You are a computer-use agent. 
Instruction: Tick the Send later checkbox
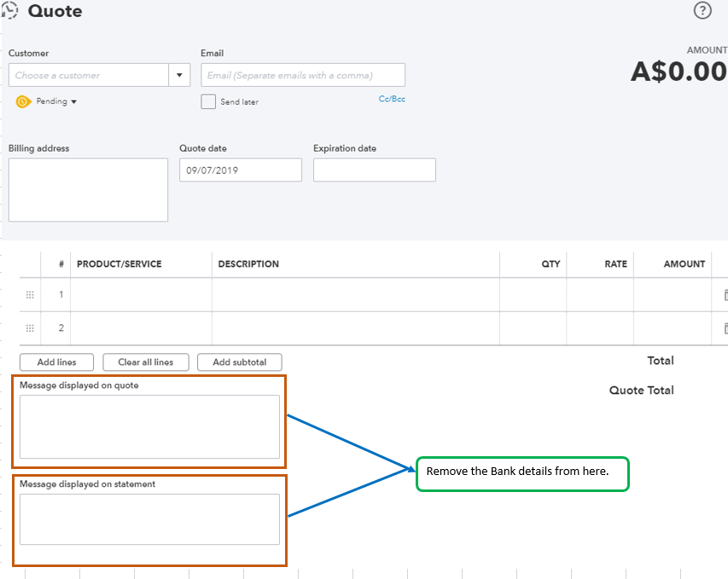pyautogui.click(x=208, y=101)
